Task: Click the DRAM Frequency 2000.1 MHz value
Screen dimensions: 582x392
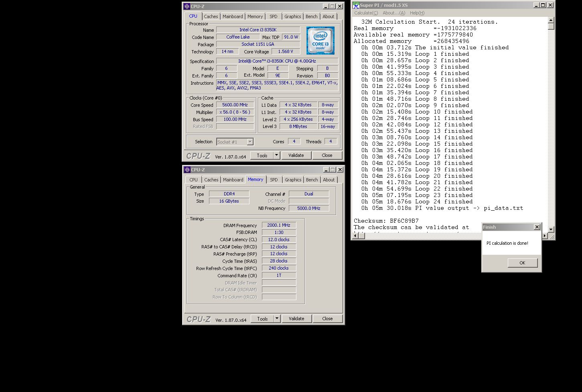Action: click(279, 225)
